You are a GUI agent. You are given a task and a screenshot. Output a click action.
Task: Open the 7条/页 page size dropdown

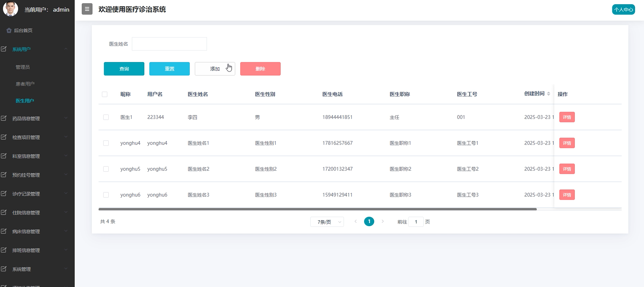pos(327,222)
